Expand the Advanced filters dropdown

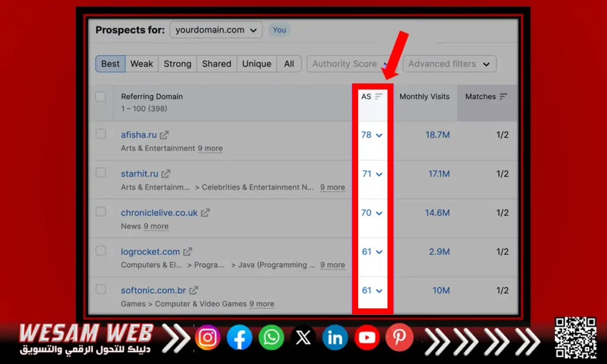(x=449, y=64)
